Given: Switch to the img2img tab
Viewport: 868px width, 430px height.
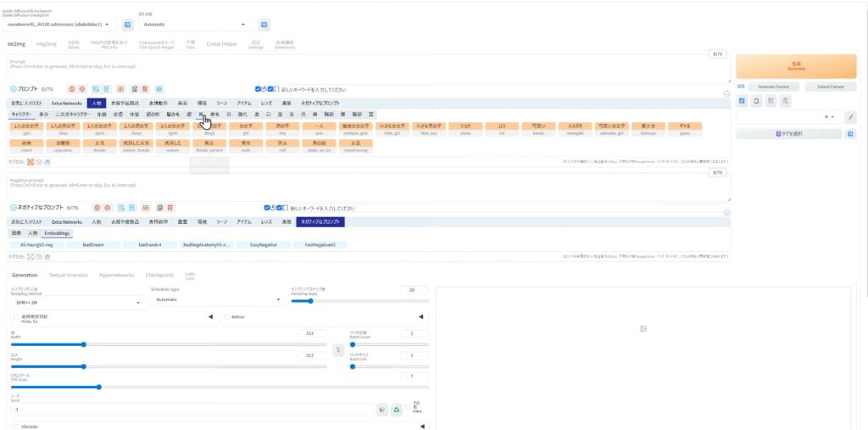Looking at the screenshot, I should tap(47, 43).
